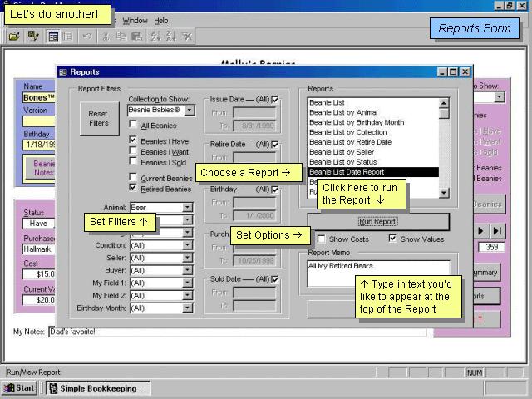Click the sort ascending toolbar icon
Viewport: 532px width, 399px height.
pos(154,37)
